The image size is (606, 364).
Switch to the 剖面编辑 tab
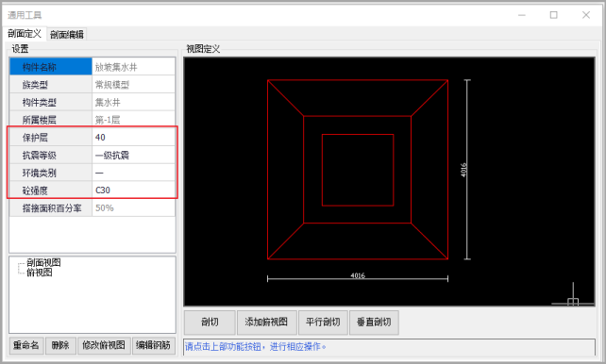[x=67, y=34]
